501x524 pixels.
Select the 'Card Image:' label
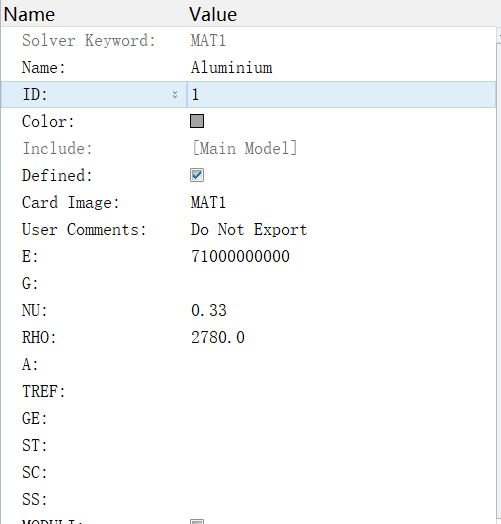pos(71,203)
